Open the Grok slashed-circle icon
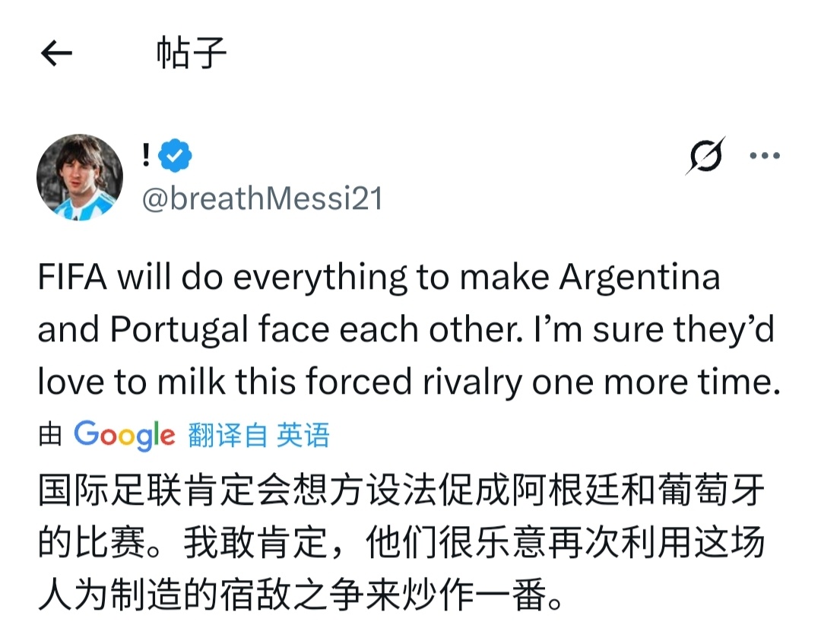 pos(705,156)
